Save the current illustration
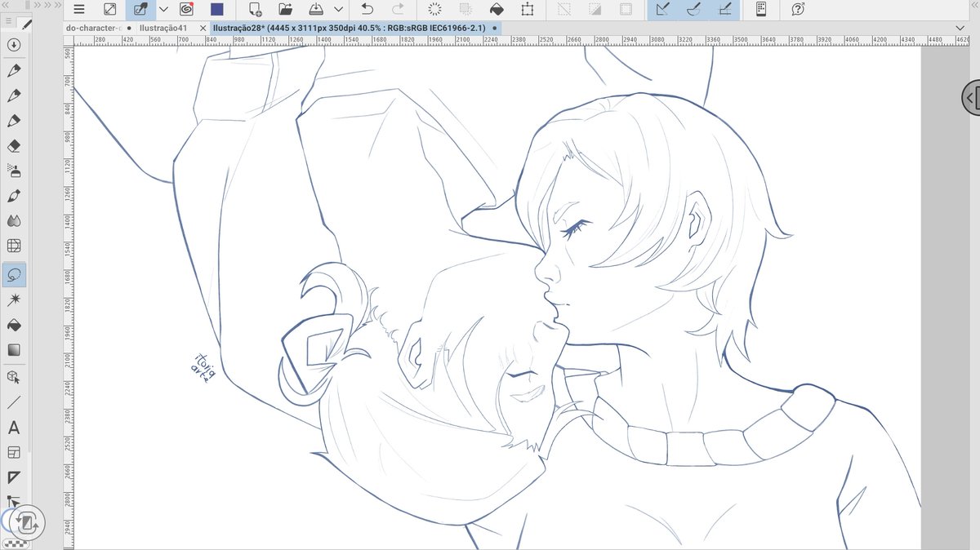The height and width of the screenshot is (550, 980). (316, 9)
